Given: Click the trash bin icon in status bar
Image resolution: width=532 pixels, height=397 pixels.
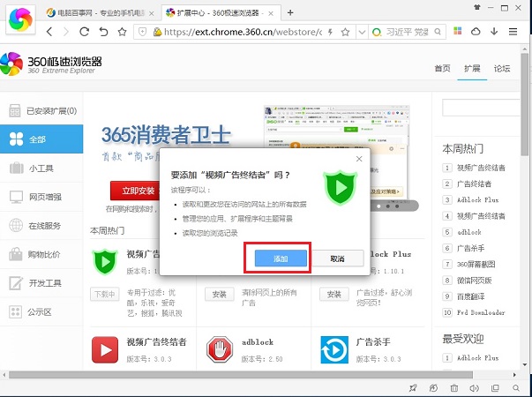Looking at the screenshot, I should 454,388.
